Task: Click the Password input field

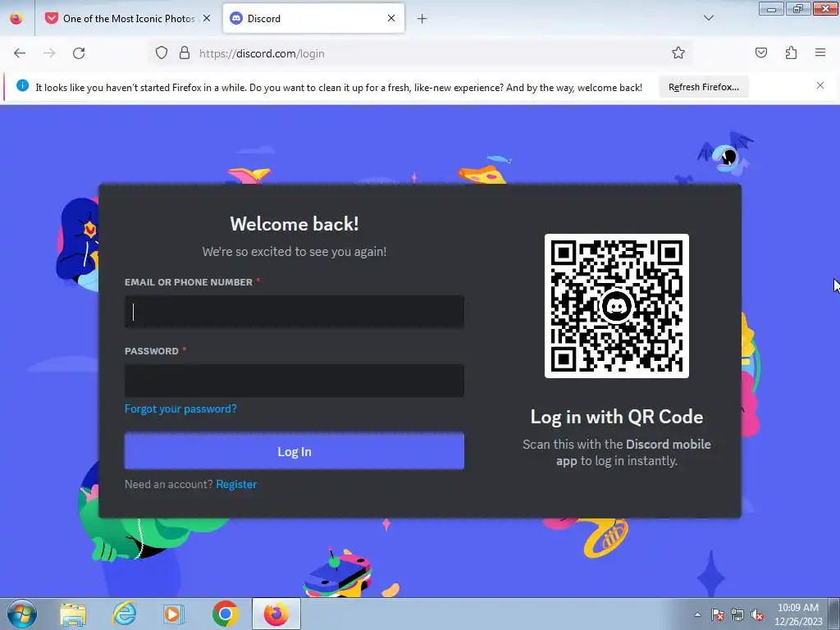Action: pyautogui.click(x=294, y=381)
